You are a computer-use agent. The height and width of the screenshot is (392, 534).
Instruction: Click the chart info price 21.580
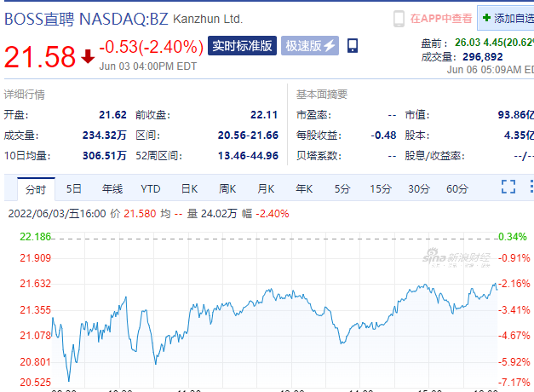point(140,214)
